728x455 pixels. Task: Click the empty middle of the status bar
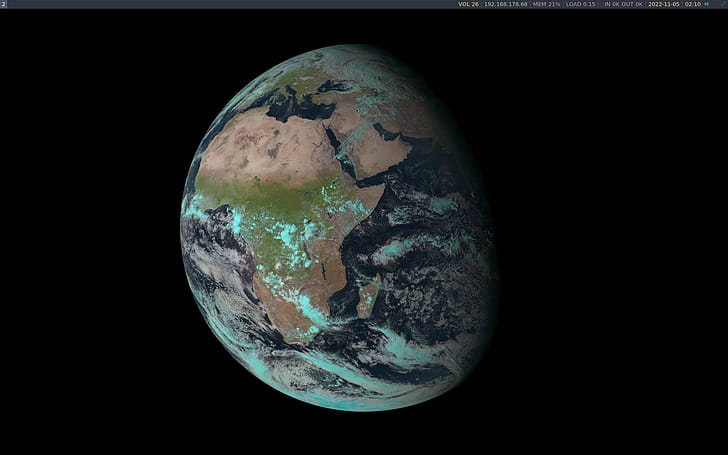(230, 4)
